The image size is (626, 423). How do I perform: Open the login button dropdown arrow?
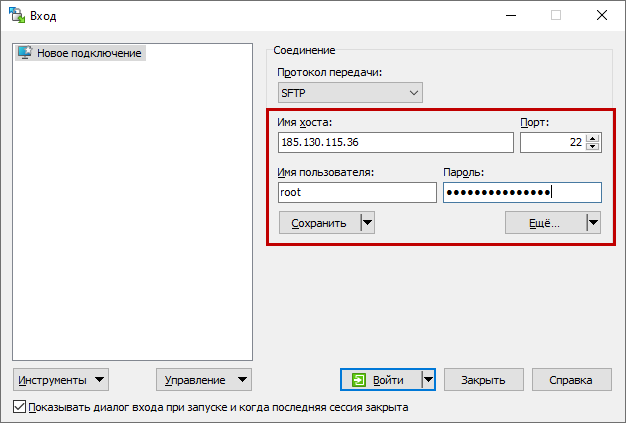[x=428, y=380]
